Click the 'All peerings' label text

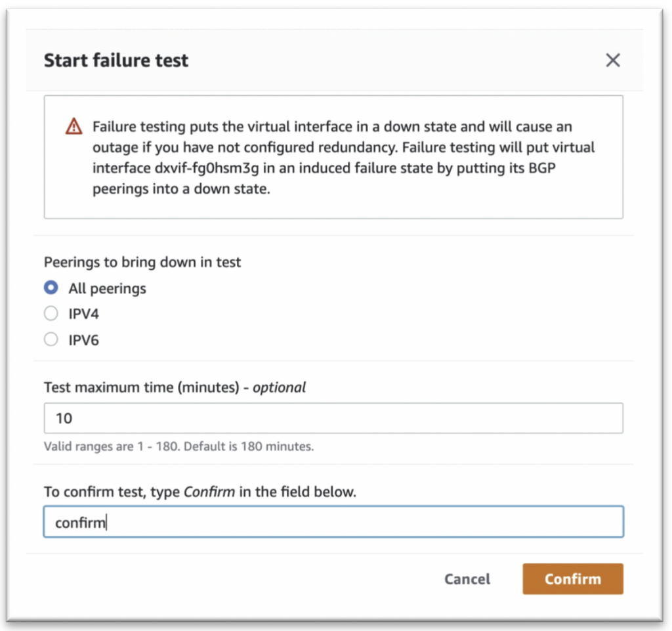[107, 288]
